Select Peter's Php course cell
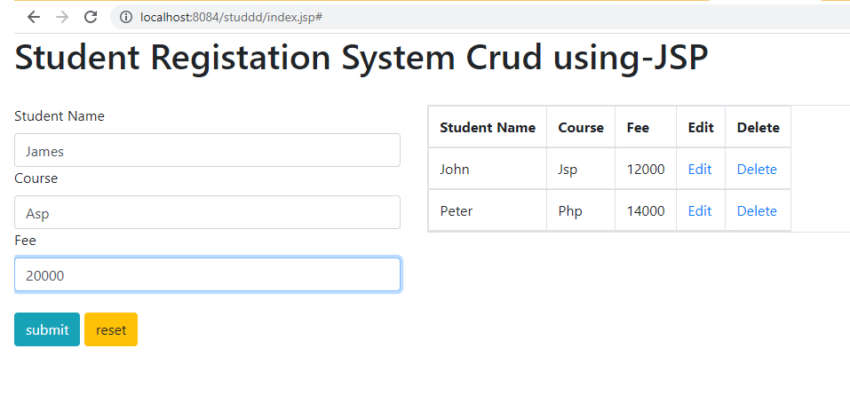 point(581,211)
